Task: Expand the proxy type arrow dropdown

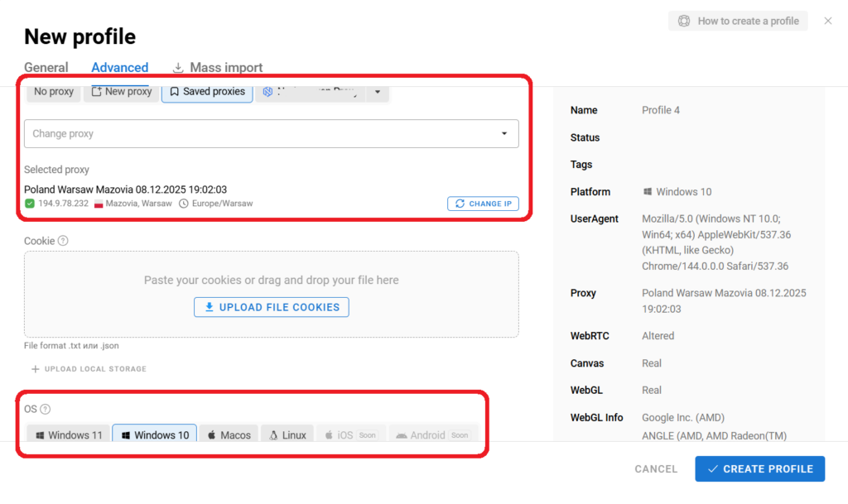Action: [377, 92]
